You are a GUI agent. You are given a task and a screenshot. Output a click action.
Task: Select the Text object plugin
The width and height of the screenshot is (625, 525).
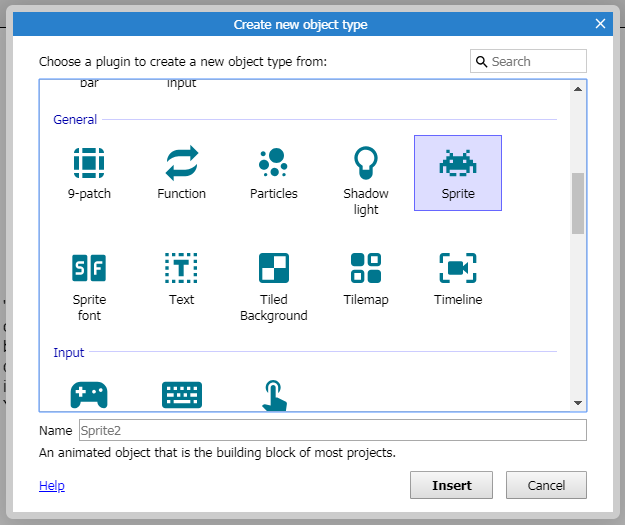182,268
